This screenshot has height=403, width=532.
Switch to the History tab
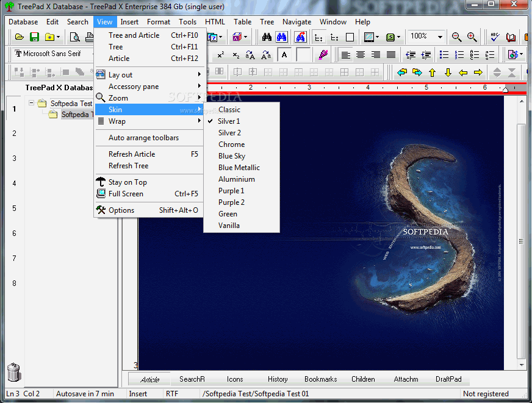click(x=278, y=379)
